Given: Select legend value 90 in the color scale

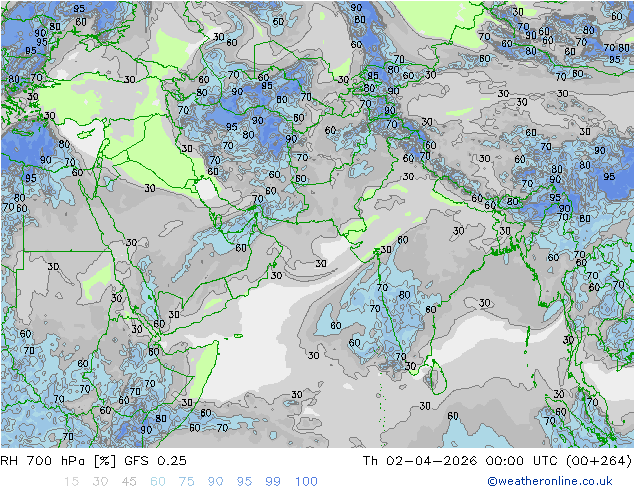Looking at the screenshot, I should pyautogui.click(x=216, y=481).
